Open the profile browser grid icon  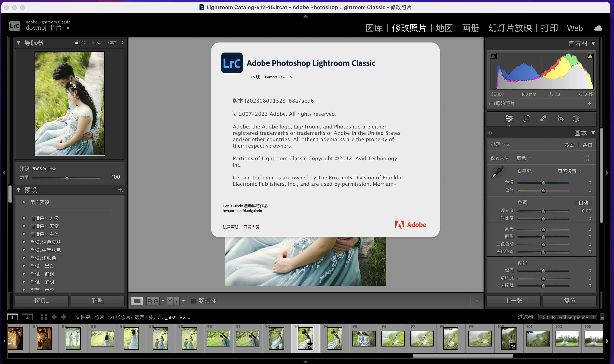(x=587, y=158)
